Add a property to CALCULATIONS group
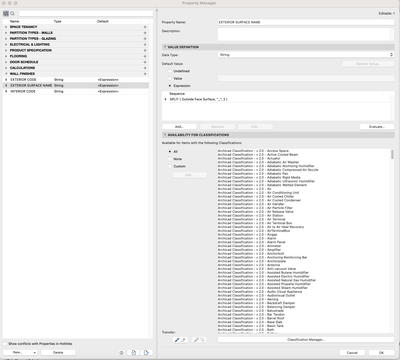 pos(145,68)
